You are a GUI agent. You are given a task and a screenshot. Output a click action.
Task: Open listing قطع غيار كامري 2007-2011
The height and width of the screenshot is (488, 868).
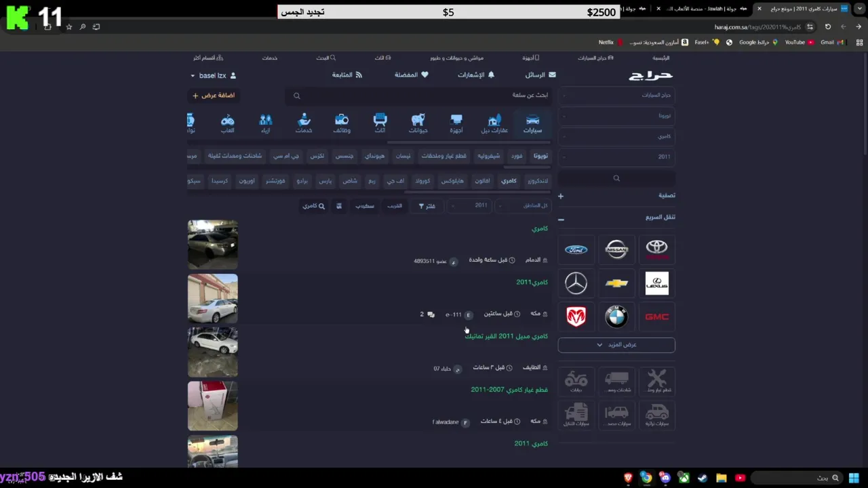(509, 390)
